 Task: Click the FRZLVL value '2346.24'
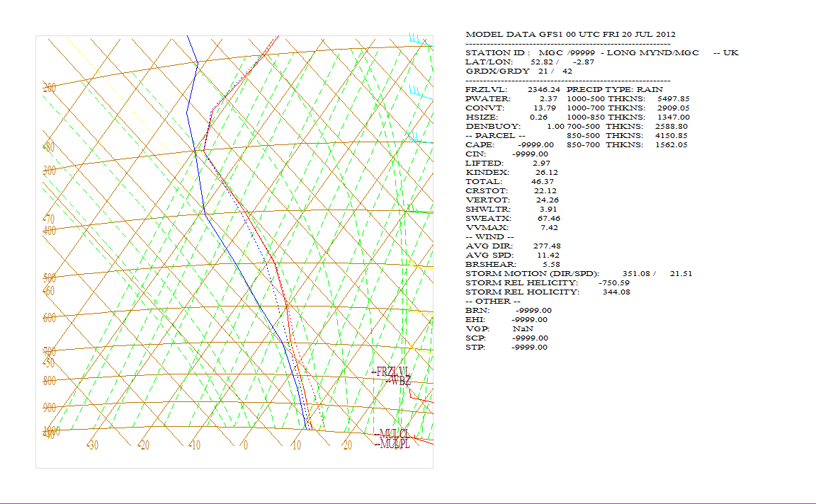(544, 89)
